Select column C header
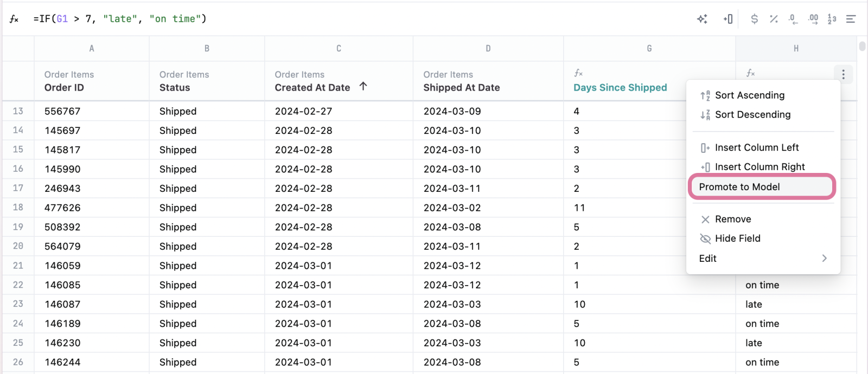 [339, 49]
